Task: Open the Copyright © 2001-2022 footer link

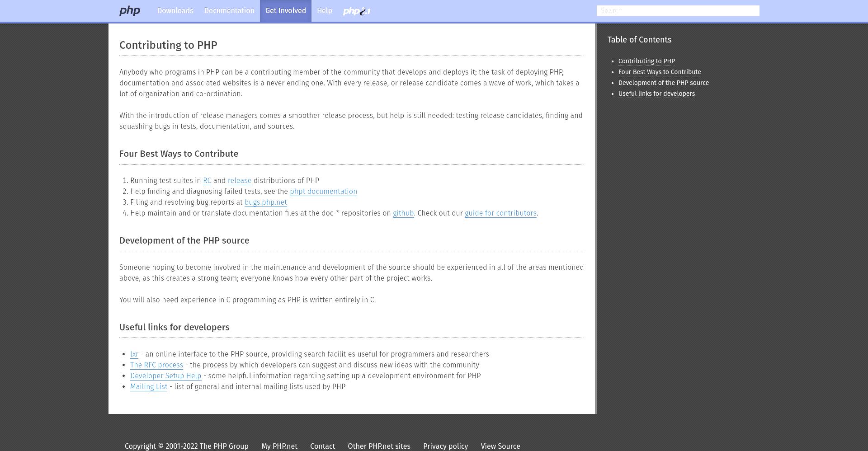Action: coord(187,446)
